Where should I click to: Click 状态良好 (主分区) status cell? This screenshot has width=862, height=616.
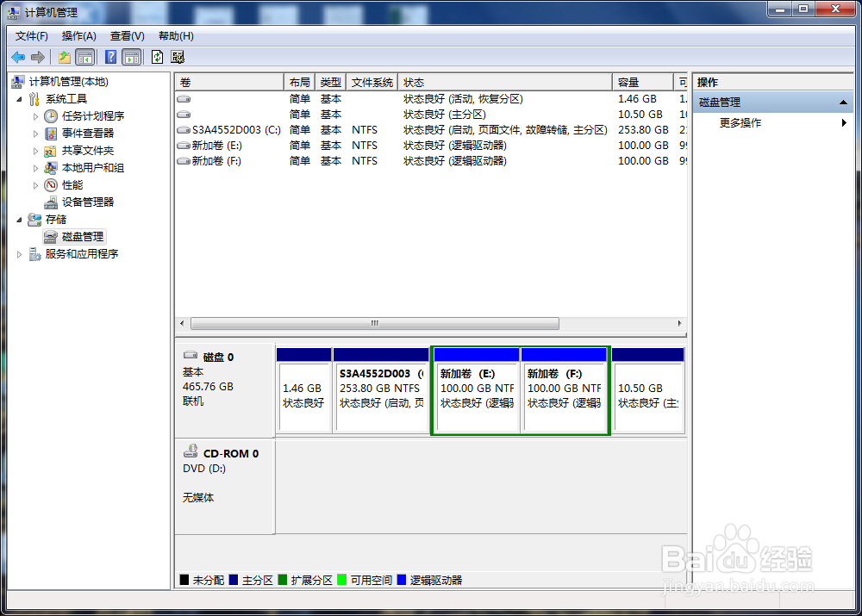[x=445, y=115]
